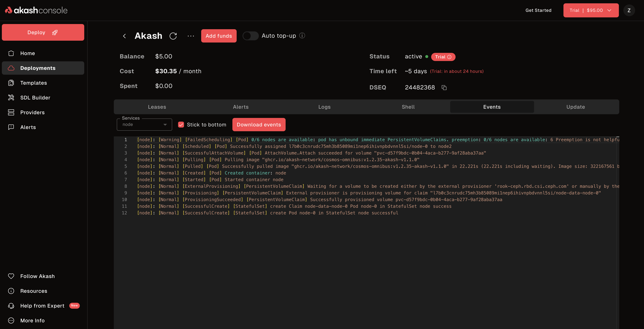The height and width of the screenshot is (329, 644).
Task: Uncheck the Stick to bottom checkbox
Action: click(181, 125)
